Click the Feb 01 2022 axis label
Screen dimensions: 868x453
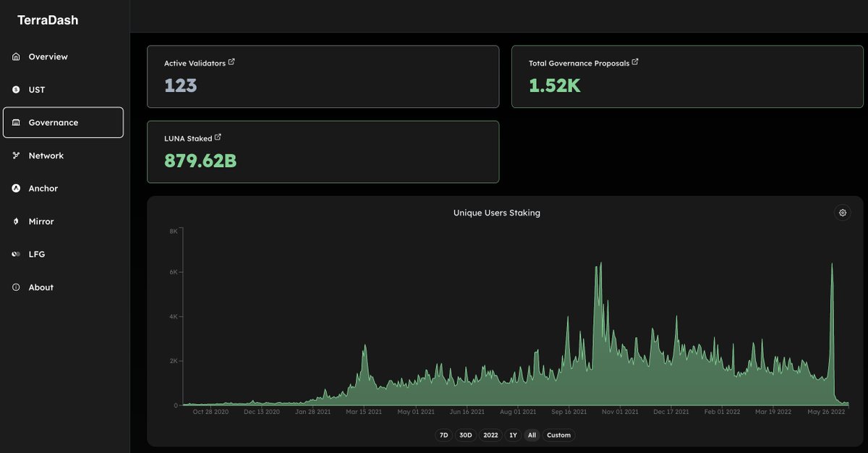coord(723,412)
